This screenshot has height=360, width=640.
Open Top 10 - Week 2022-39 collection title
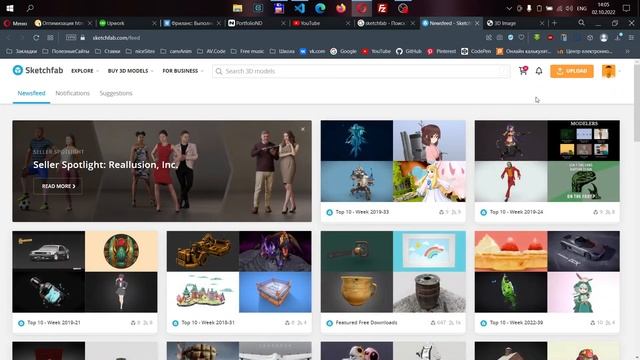tap(516, 323)
